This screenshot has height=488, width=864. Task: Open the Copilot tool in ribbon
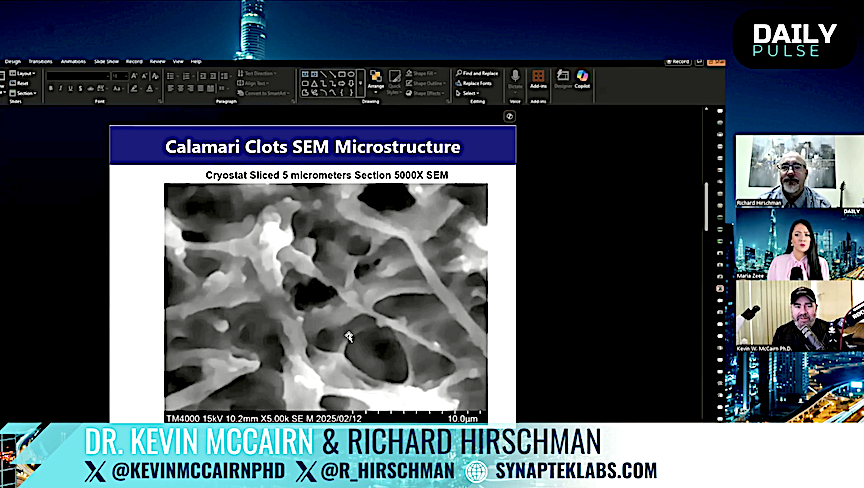(x=582, y=78)
